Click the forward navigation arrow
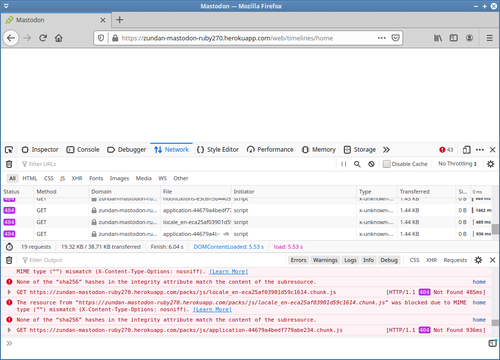The width and height of the screenshot is (500, 360). (x=27, y=38)
